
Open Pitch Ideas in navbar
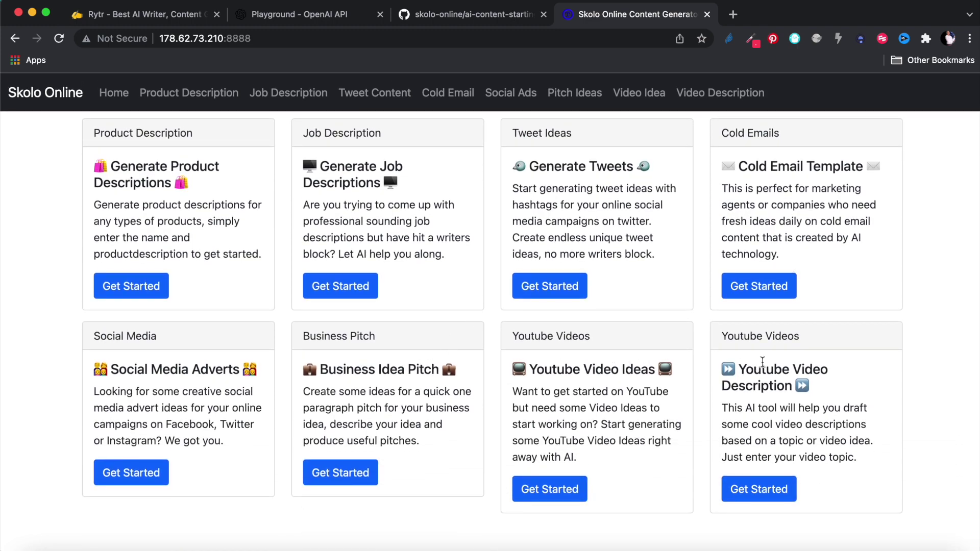tap(574, 93)
